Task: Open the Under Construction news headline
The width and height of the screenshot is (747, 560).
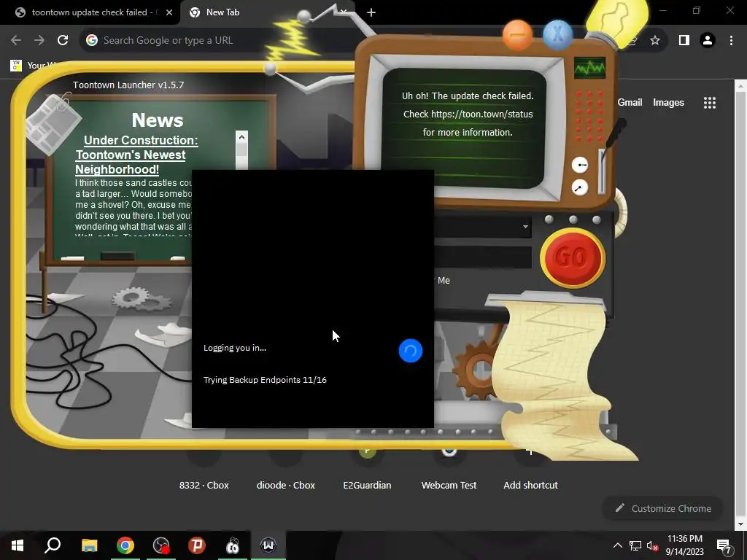Action: (x=136, y=155)
